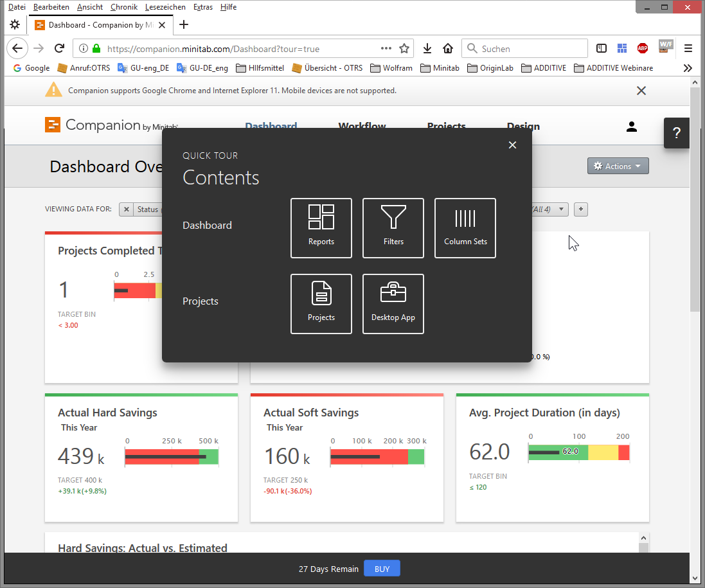Click the W/F extension icon
The width and height of the screenshot is (705, 588).
pyautogui.click(x=665, y=47)
